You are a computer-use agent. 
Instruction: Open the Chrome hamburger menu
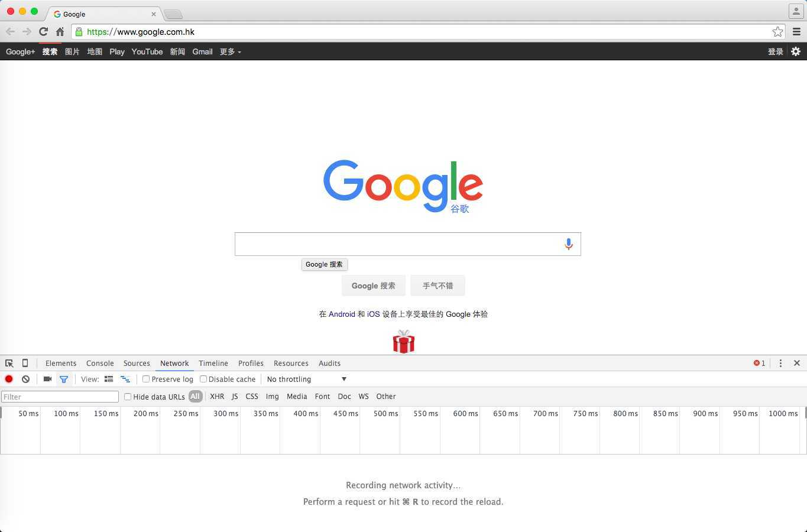796,32
